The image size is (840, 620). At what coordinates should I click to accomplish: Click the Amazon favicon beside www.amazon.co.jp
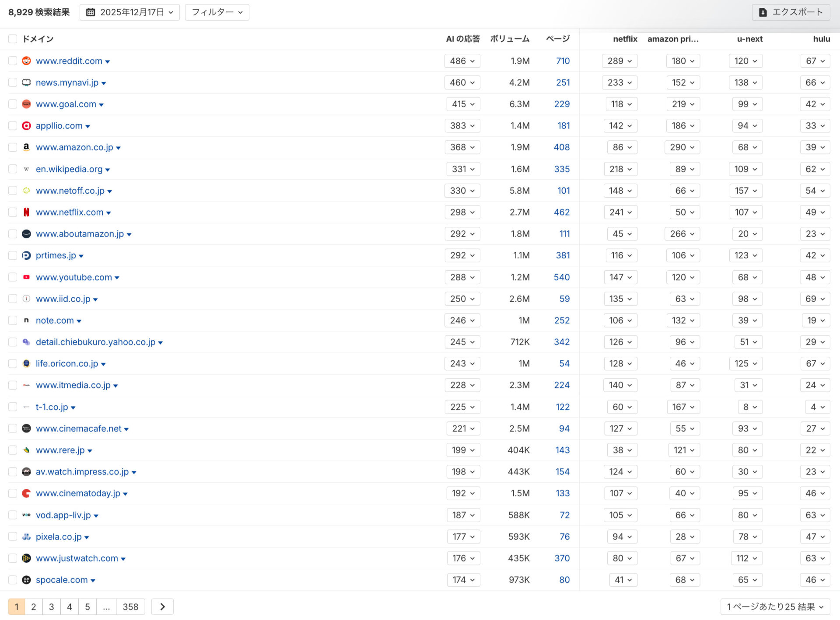tap(26, 147)
